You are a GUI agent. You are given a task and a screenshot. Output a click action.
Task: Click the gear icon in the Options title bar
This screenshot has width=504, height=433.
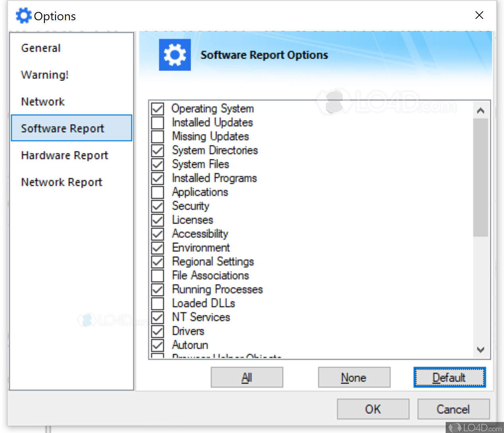tap(23, 15)
